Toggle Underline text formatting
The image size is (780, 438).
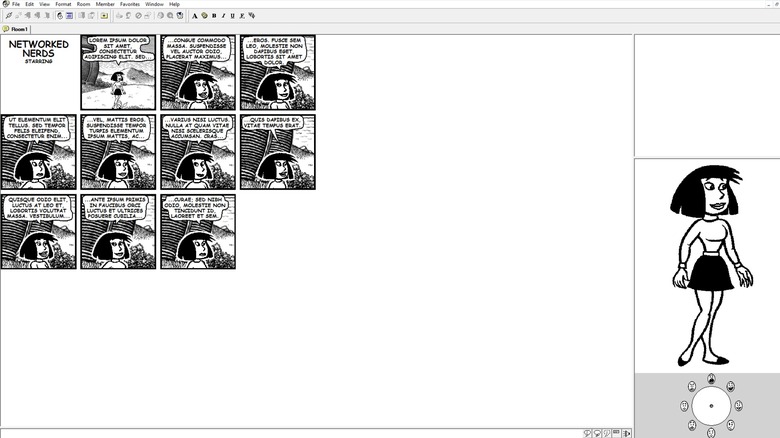[x=232, y=16]
